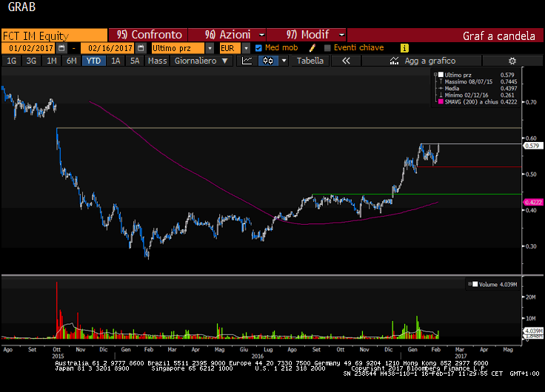Click the pink SMAVG (200) color swatch
This screenshot has height=392, width=545.
(x=441, y=101)
